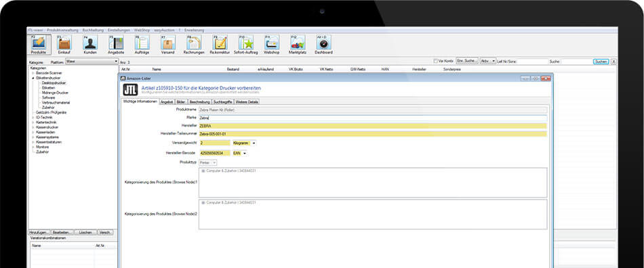Open the WebShop menu
This screenshot has width=644, height=268.
(142, 30)
